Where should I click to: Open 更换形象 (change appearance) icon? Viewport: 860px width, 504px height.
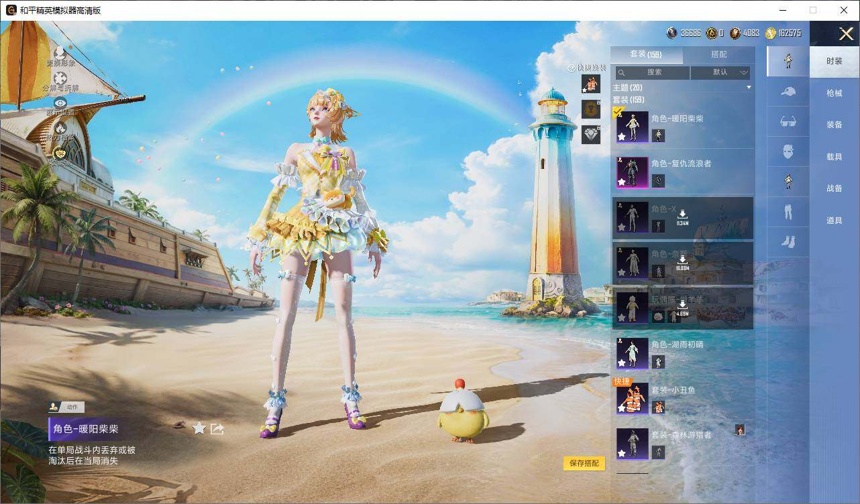coord(60,52)
